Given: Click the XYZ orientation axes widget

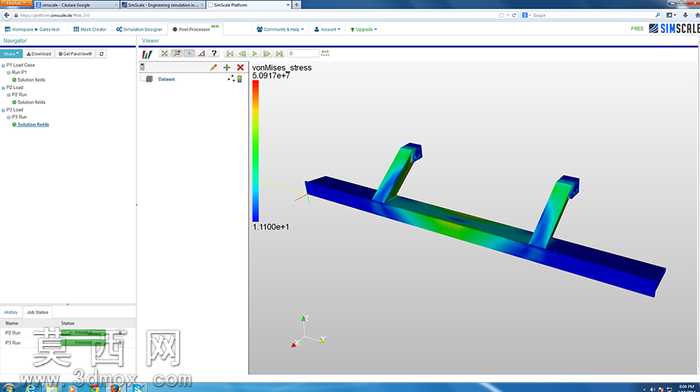Looking at the screenshot, I should (x=308, y=332).
